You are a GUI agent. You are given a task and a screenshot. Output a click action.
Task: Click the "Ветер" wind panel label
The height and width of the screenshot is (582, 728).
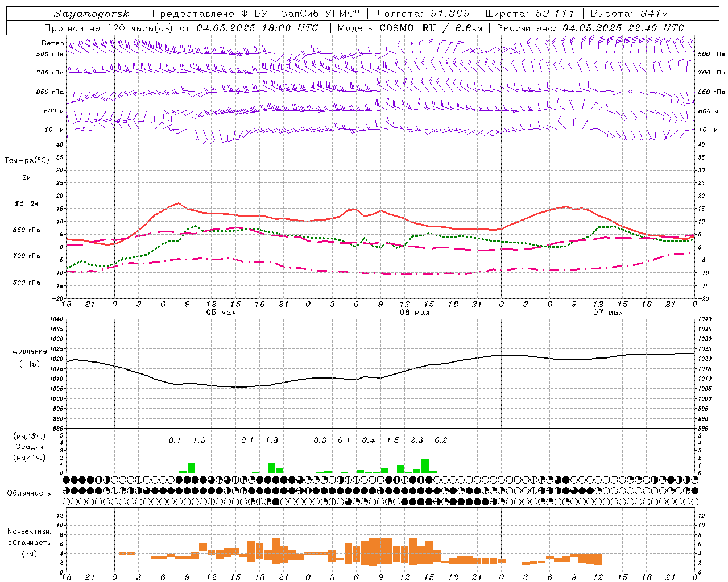click(52, 43)
